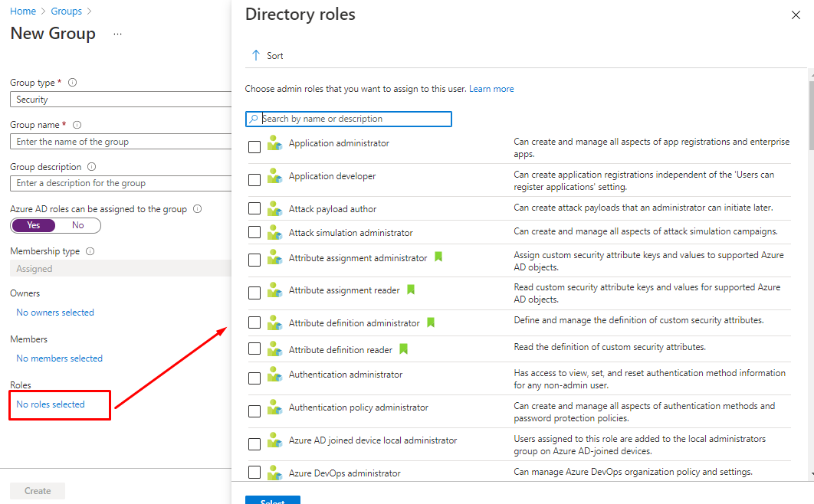
Task: Click the Search by name or description field
Action: (x=354, y=119)
